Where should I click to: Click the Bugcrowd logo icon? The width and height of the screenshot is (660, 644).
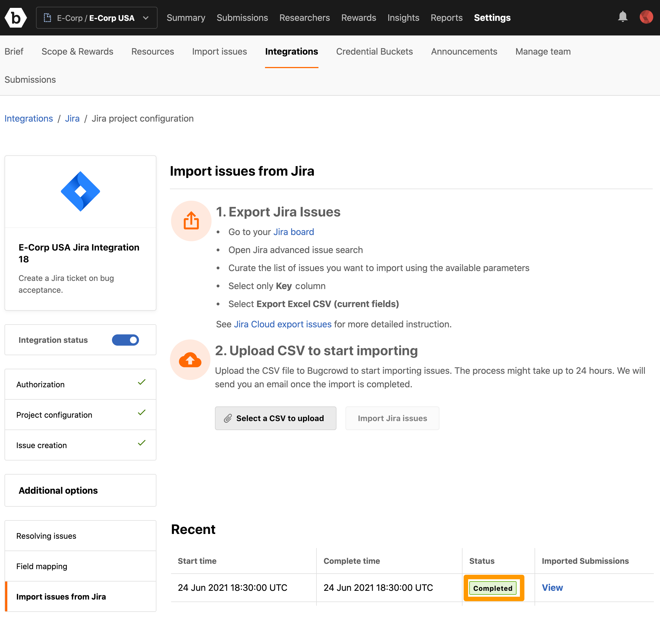click(15, 17)
